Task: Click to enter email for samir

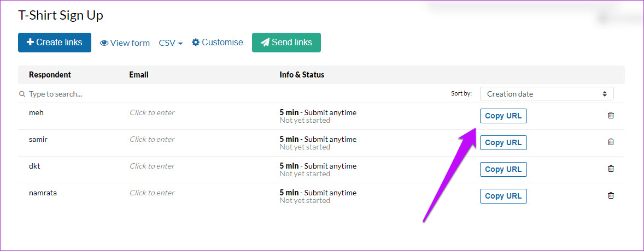Action: pos(152,139)
